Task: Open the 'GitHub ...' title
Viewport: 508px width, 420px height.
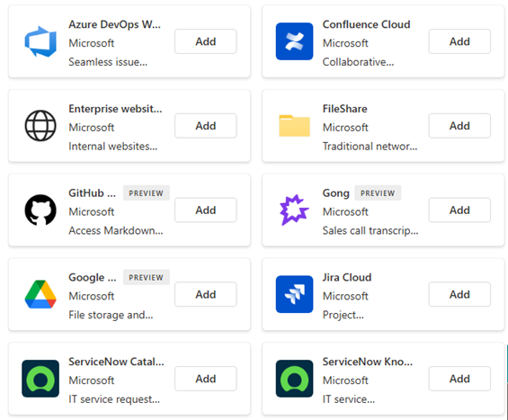Action: coord(92,193)
